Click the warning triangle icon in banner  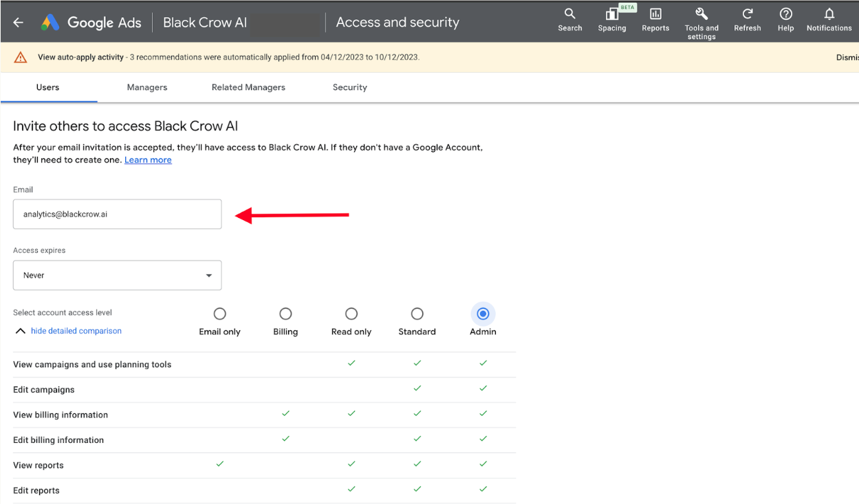pyautogui.click(x=21, y=58)
